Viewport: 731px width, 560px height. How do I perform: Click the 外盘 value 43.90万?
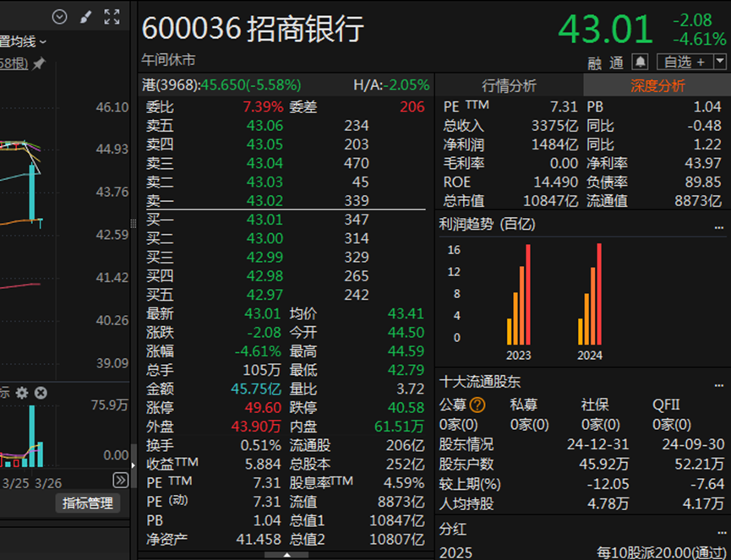[x=256, y=427]
